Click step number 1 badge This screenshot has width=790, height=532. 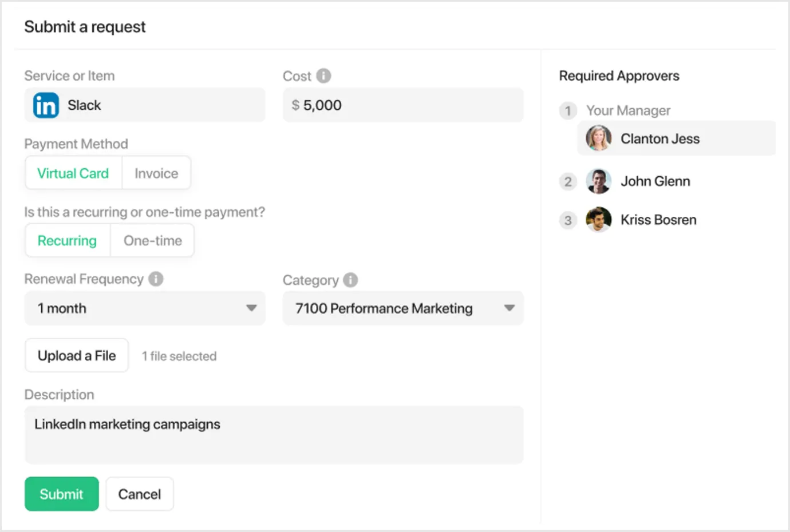tap(568, 110)
